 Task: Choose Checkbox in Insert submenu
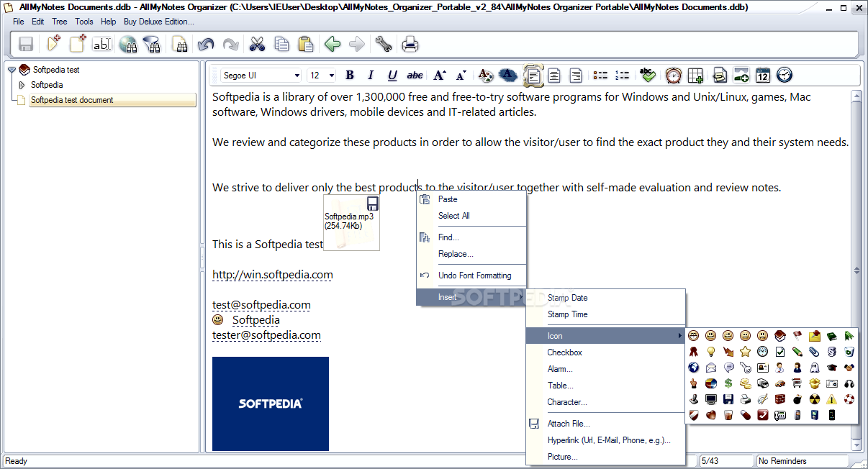605,352
